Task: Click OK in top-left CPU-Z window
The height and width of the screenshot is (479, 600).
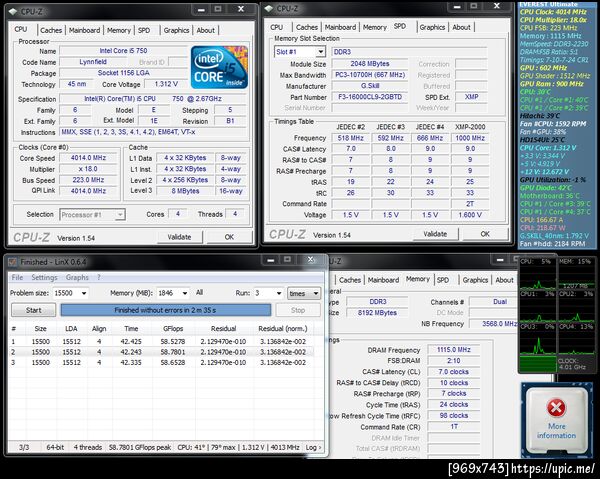Action: tap(229, 237)
